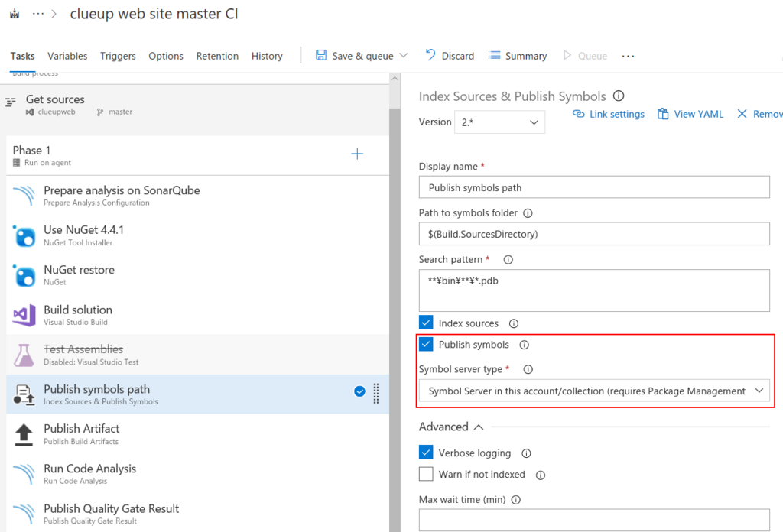This screenshot has height=532, width=783.
Task: Click the Publish Artifact upload arrow icon
Action: pyautogui.click(x=24, y=434)
